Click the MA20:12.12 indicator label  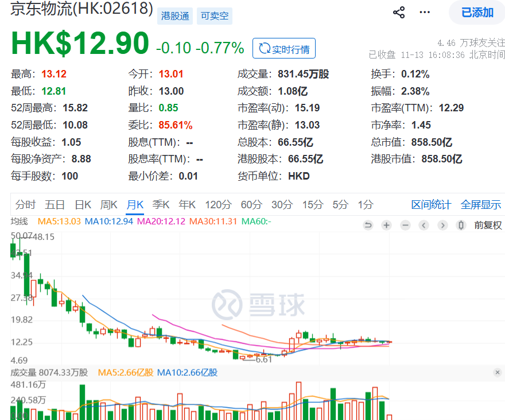pyautogui.click(x=161, y=221)
